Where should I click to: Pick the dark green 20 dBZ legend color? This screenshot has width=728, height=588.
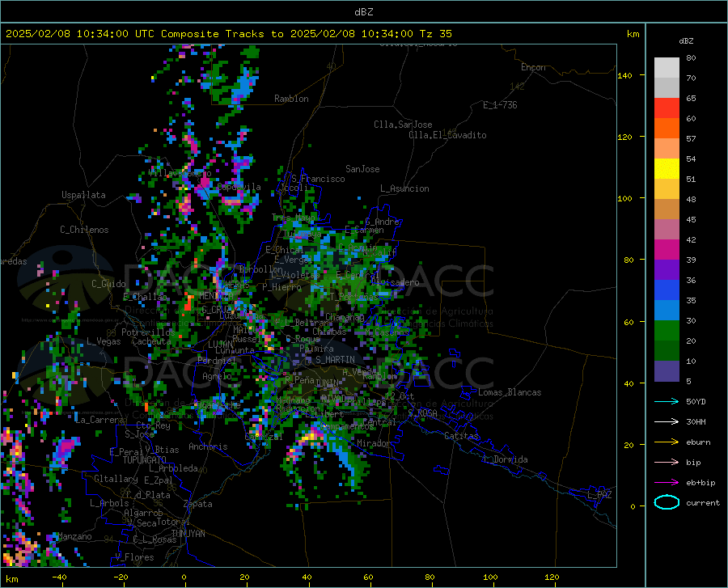pos(667,351)
